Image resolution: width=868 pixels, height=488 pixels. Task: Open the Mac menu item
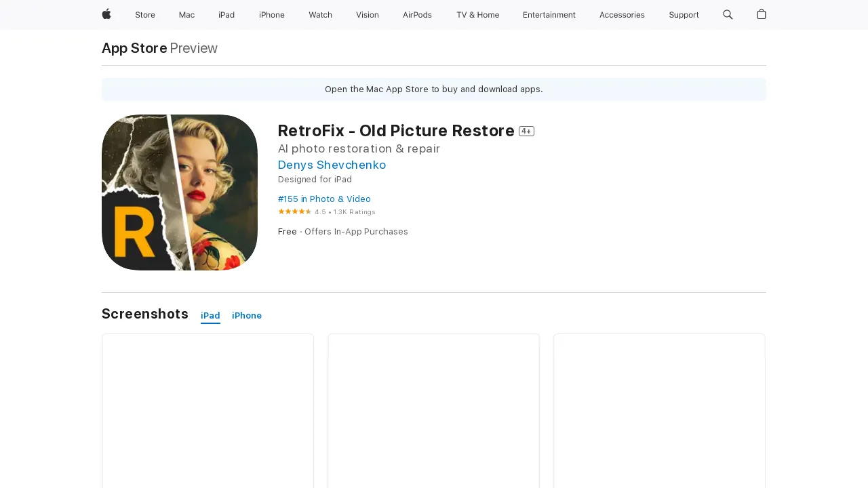[186, 14]
